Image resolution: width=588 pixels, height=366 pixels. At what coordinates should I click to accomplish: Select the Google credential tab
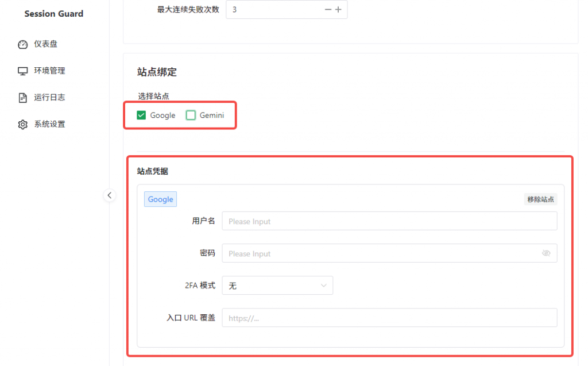click(x=160, y=199)
